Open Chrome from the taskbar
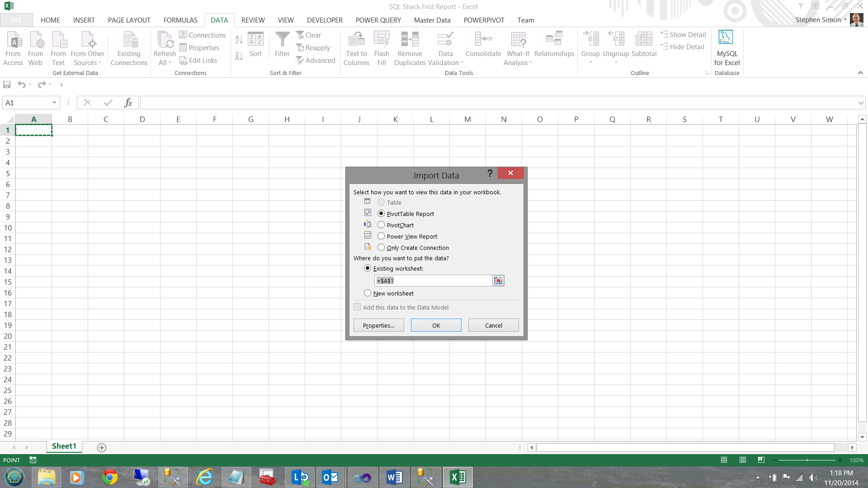Image resolution: width=868 pixels, height=488 pixels. coord(109,478)
